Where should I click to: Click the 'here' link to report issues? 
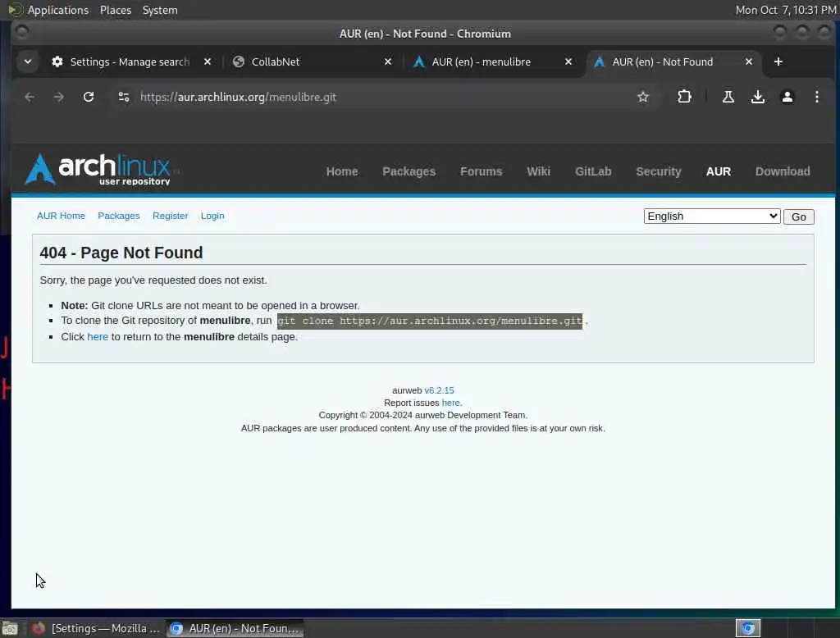(450, 403)
